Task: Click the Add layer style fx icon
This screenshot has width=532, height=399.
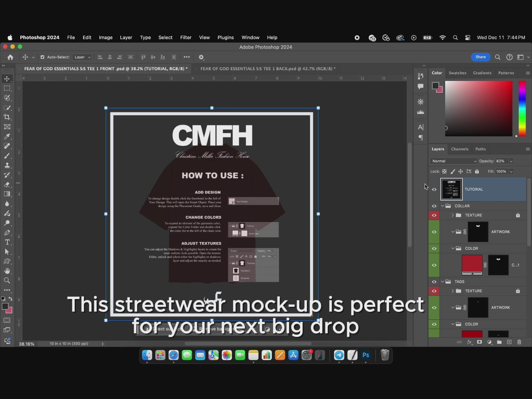Action: pos(470,342)
